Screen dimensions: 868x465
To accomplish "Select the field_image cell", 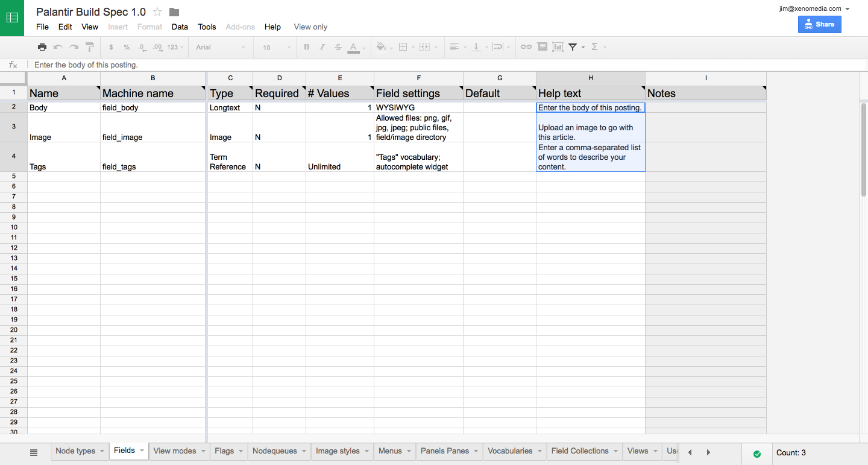I will point(153,127).
